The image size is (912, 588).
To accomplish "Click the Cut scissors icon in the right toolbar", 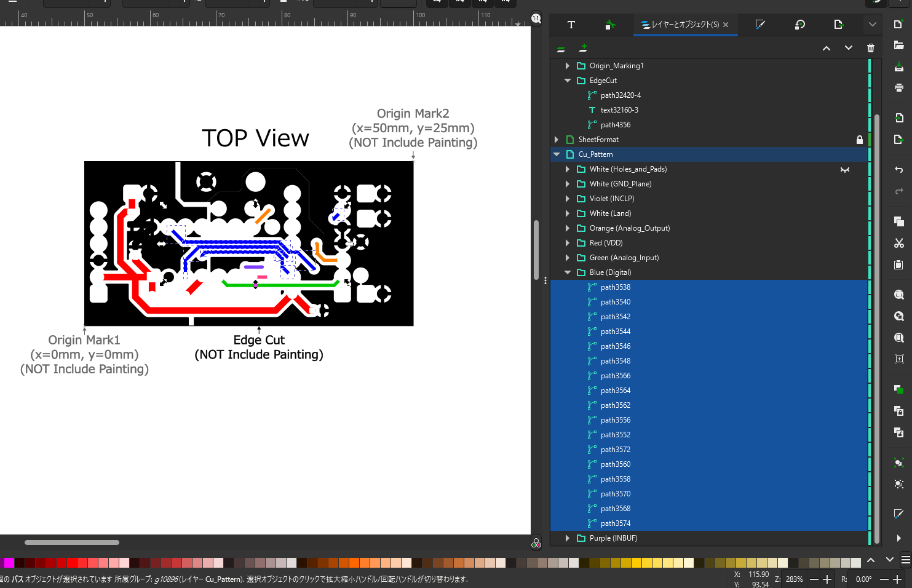I will (x=898, y=243).
